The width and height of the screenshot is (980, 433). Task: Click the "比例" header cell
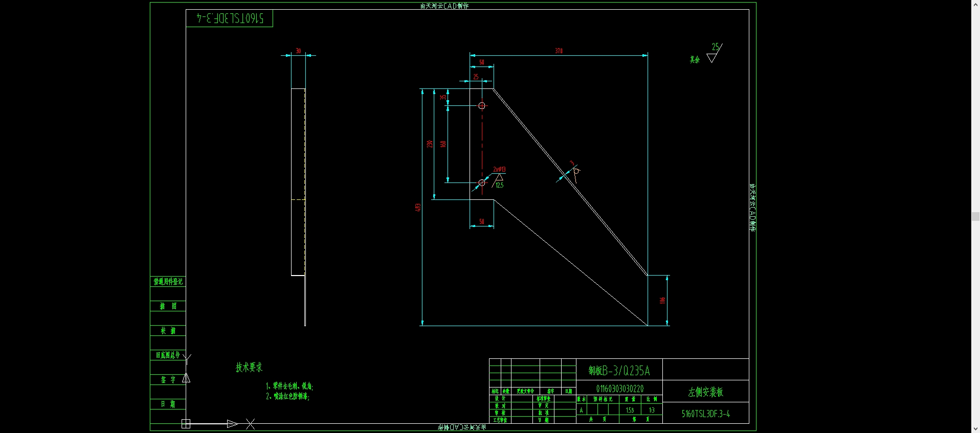(x=652, y=399)
